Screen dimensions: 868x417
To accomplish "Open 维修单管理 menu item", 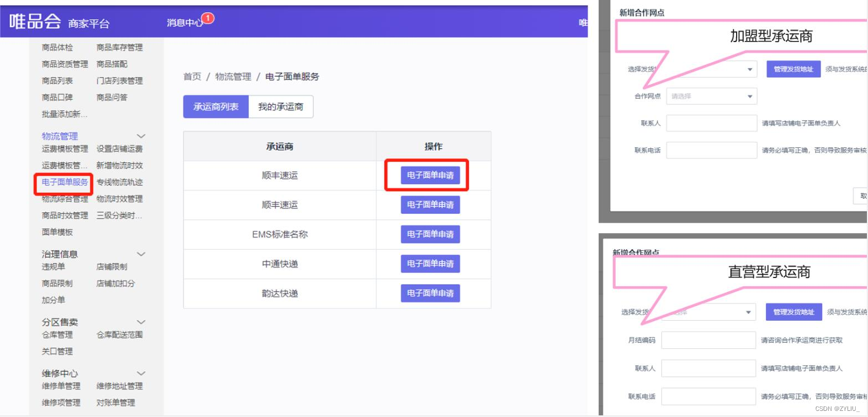I will pos(61,386).
